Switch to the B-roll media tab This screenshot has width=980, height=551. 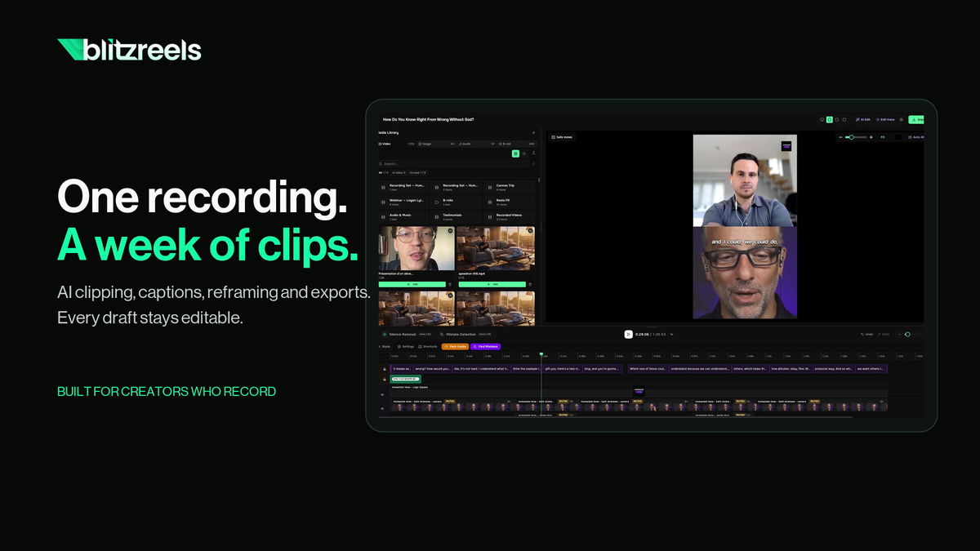(517, 144)
